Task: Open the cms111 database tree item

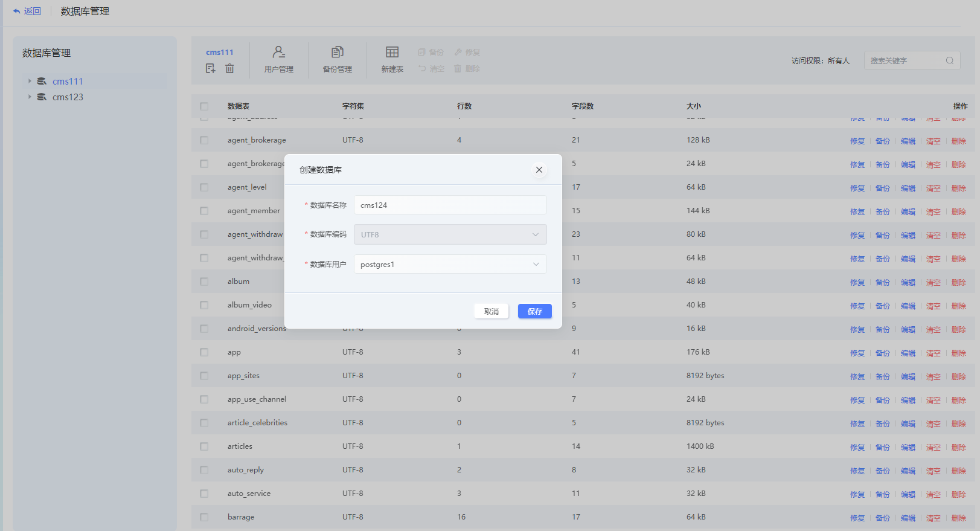Action: pos(68,81)
